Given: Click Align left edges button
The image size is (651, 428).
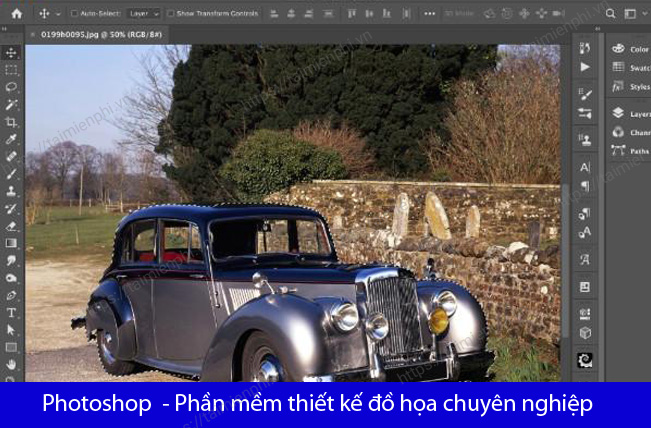Looking at the screenshot, I should tap(274, 14).
